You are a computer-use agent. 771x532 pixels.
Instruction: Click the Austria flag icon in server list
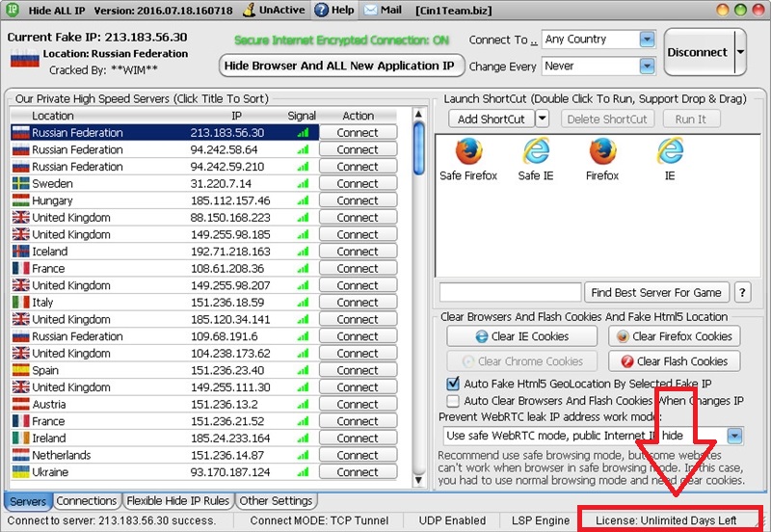click(x=20, y=404)
